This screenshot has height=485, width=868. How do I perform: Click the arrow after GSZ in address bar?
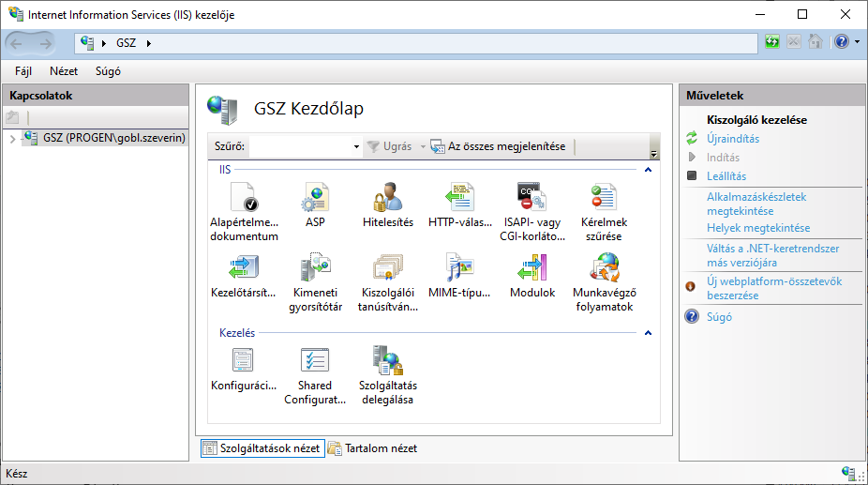click(x=148, y=43)
